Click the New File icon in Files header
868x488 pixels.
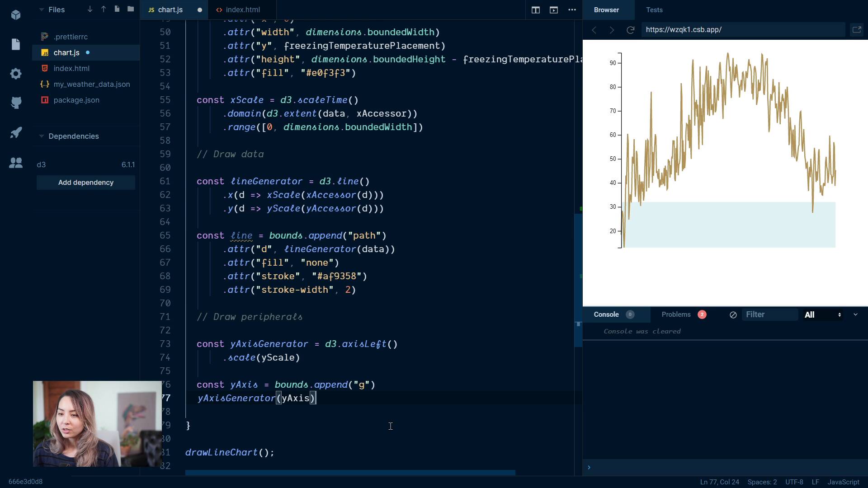[x=117, y=9]
